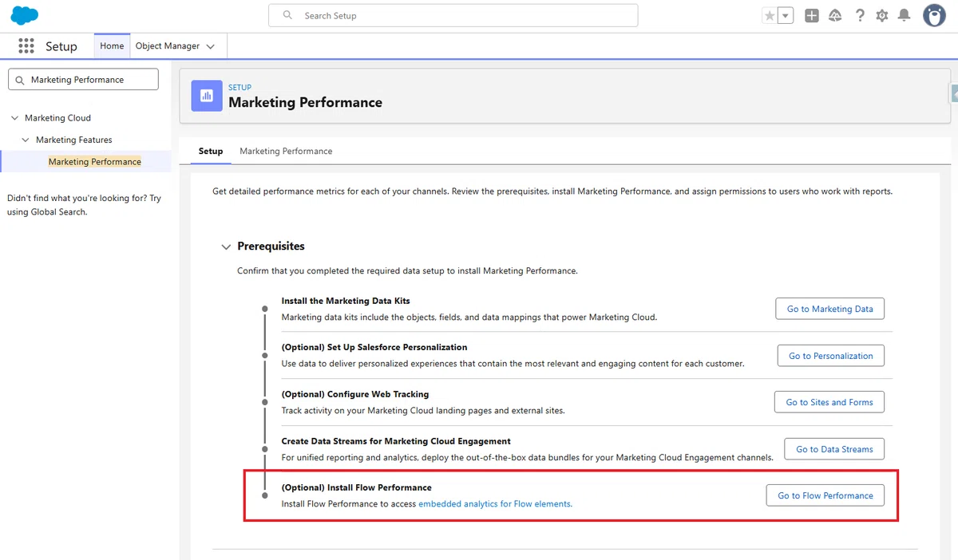Select Marketing Performance in the sidebar tree
This screenshot has width=958, height=560.
point(95,162)
